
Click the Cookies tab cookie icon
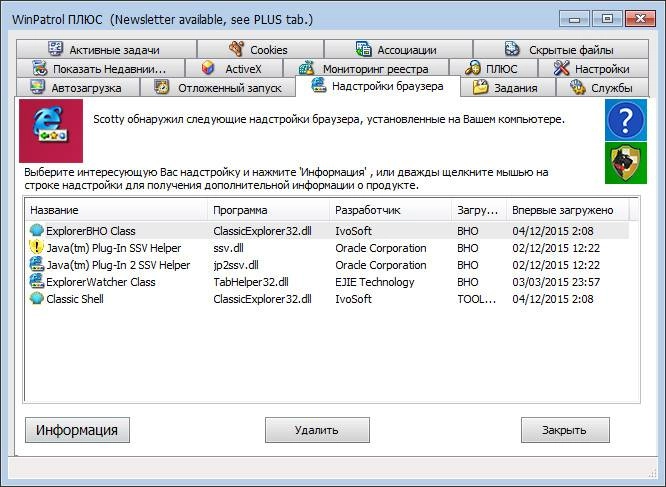tap(237, 49)
